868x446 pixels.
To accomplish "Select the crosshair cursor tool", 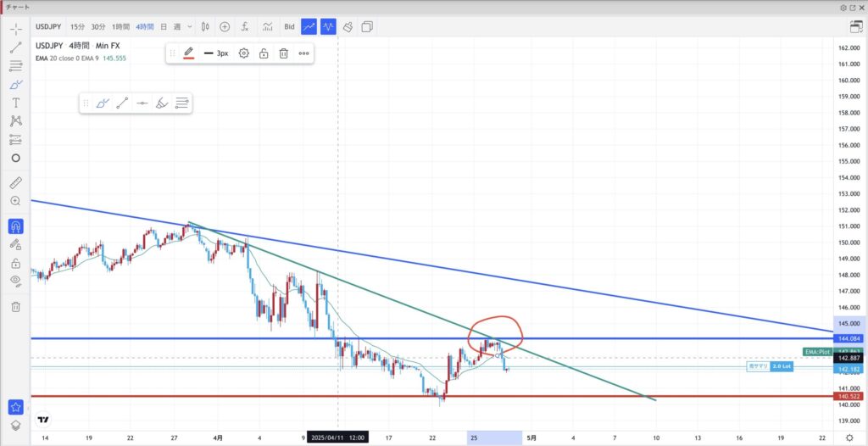I will tap(15, 29).
